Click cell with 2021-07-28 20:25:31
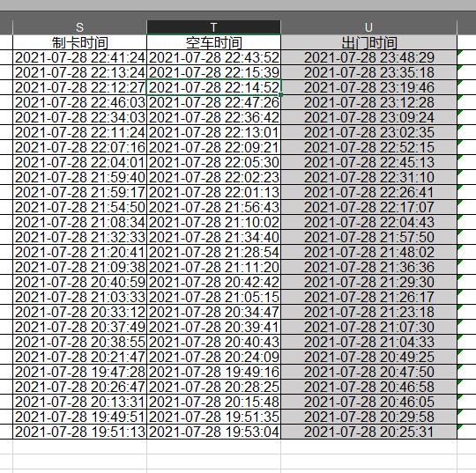Image resolution: width=476 pixels, height=473 pixels. pyautogui.click(x=368, y=432)
